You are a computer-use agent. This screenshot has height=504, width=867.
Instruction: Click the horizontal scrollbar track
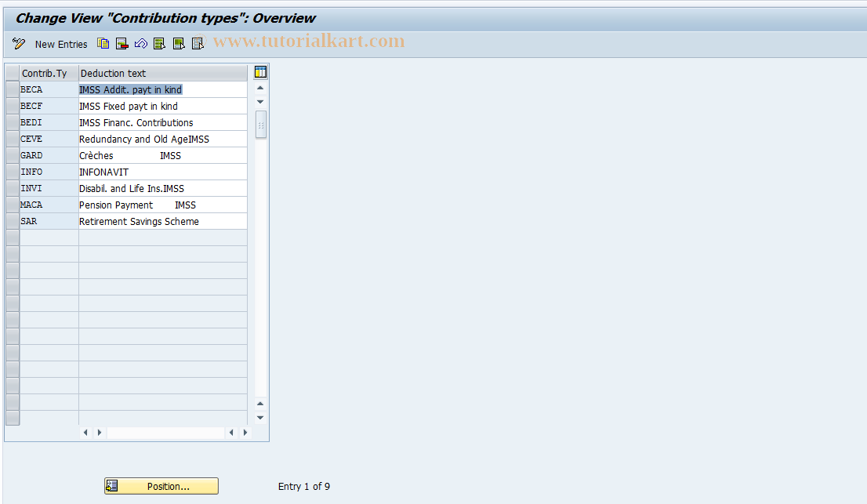pos(165,433)
